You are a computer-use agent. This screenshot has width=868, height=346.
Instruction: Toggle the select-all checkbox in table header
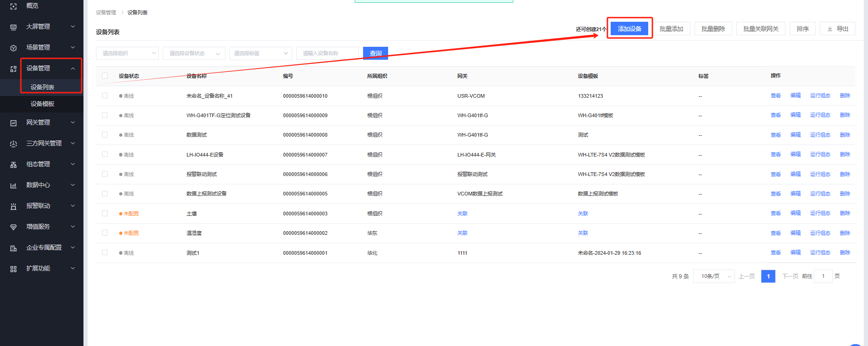[105, 76]
